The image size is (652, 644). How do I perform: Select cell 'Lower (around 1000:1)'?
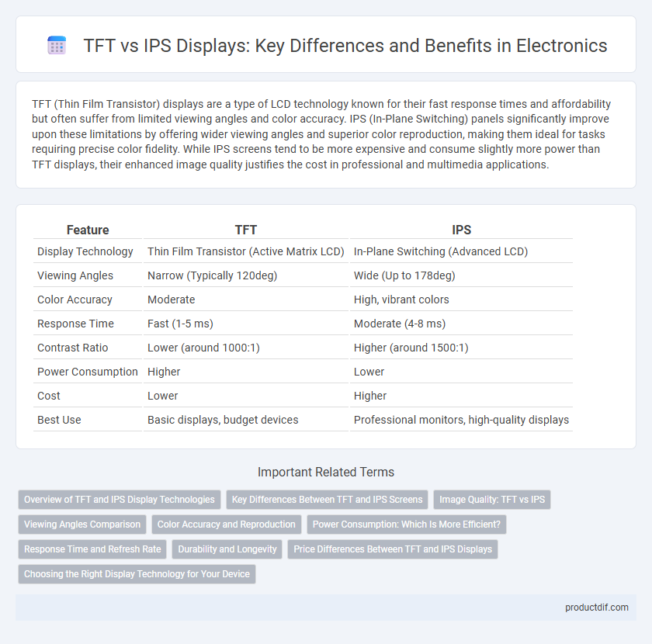(203, 348)
